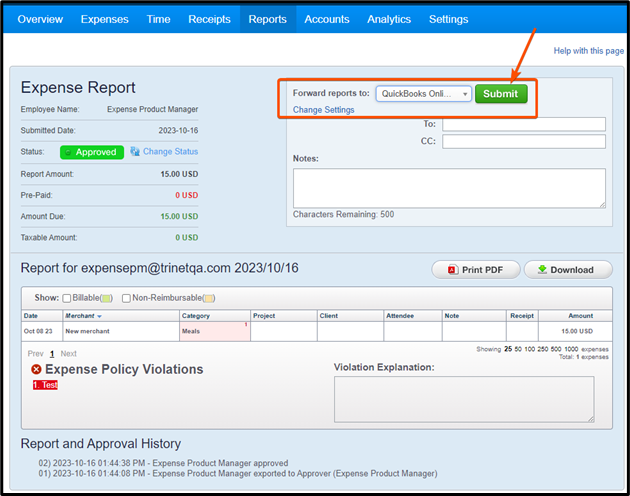Click the Change Status link text

pos(170,152)
